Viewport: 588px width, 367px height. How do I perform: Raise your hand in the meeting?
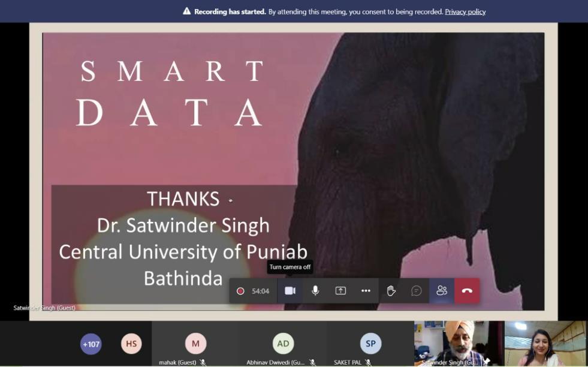pos(391,291)
